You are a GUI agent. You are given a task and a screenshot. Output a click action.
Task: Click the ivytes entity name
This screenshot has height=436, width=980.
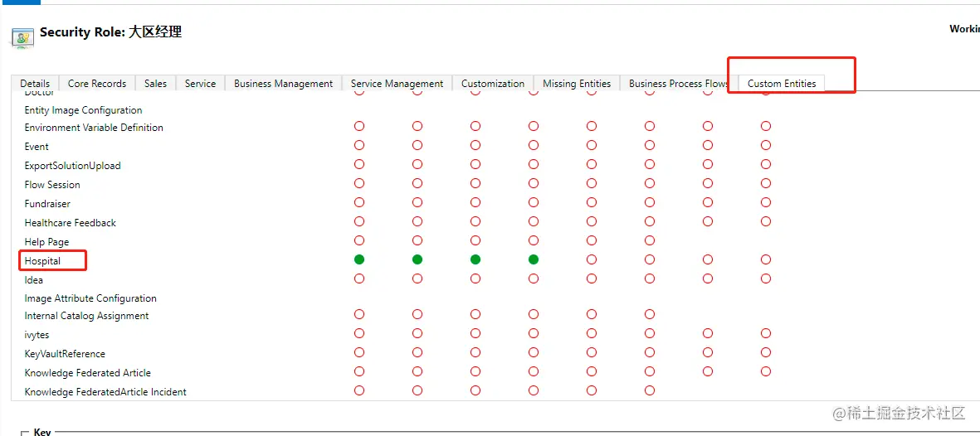[37, 335]
